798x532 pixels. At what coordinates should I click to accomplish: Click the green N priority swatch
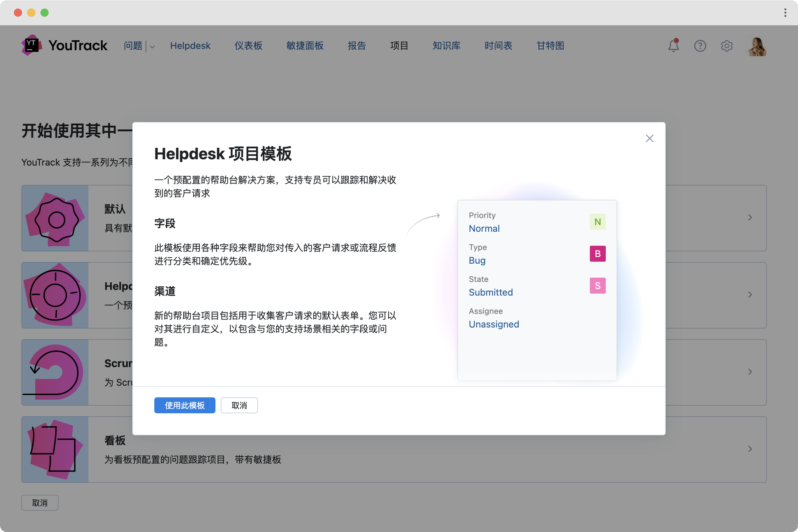597,222
